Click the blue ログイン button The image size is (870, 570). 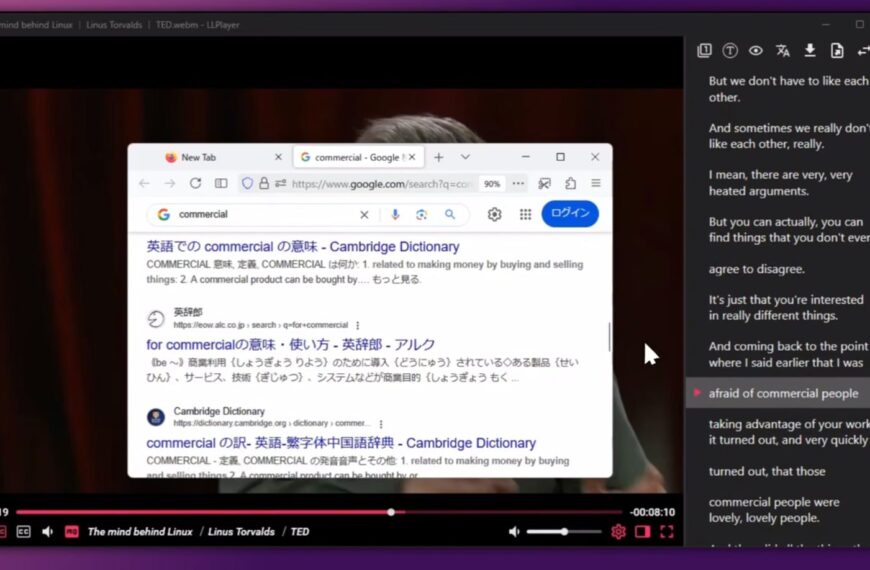(x=570, y=214)
